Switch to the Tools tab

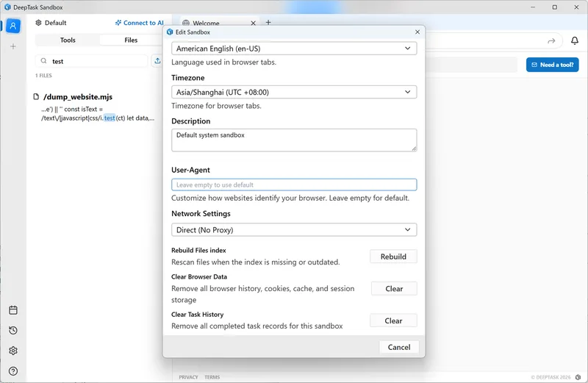coord(68,40)
